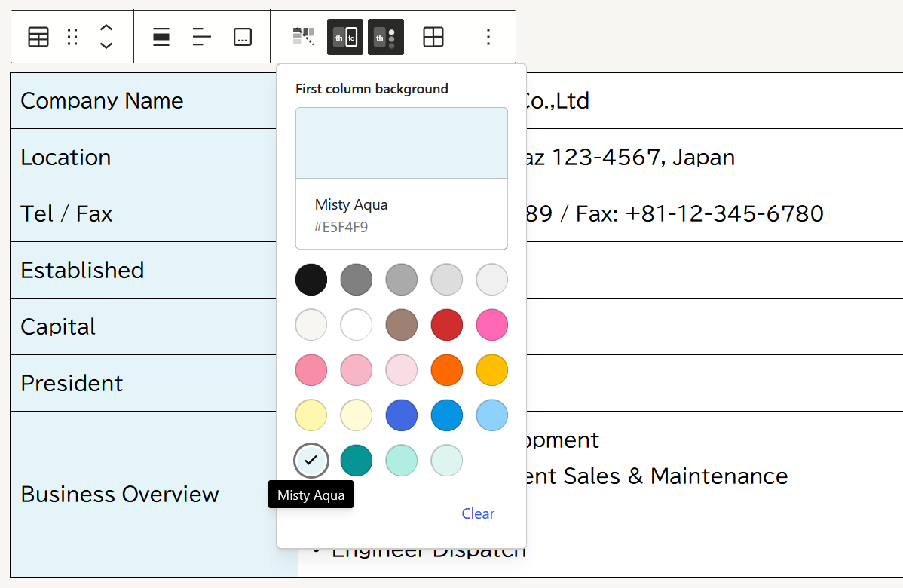The width and height of the screenshot is (903, 588).
Task: Select the hot pink swatch
Action: [x=491, y=325]
